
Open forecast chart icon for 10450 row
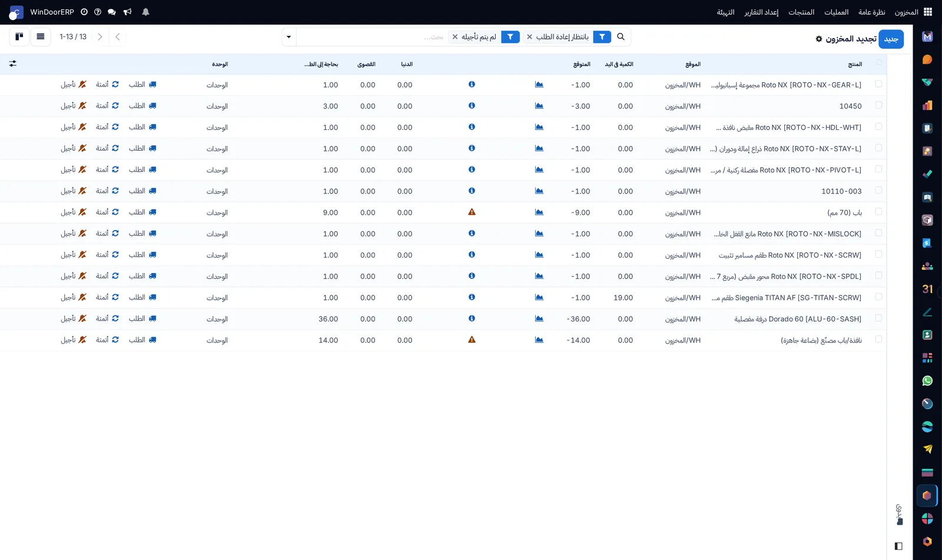539,106
